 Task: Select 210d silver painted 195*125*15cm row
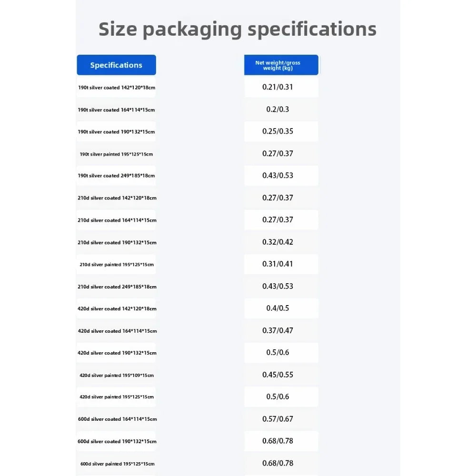116,264
